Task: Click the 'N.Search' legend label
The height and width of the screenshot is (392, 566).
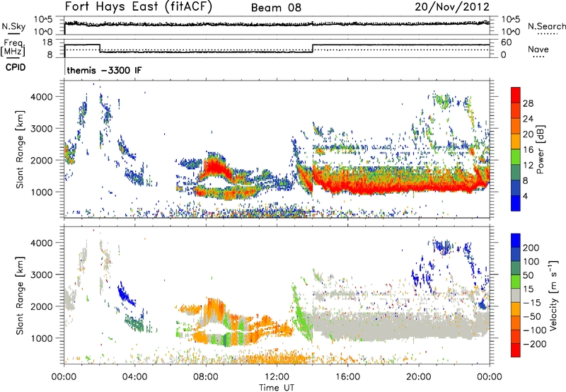Action: (x=546, y=26)
